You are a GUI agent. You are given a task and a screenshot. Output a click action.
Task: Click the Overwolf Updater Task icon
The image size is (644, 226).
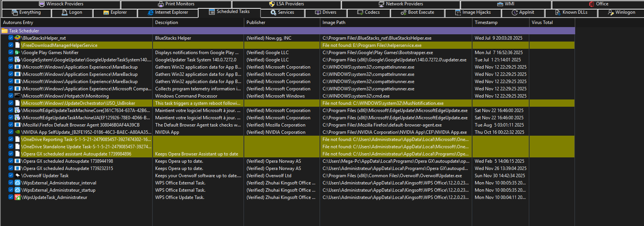17,176
